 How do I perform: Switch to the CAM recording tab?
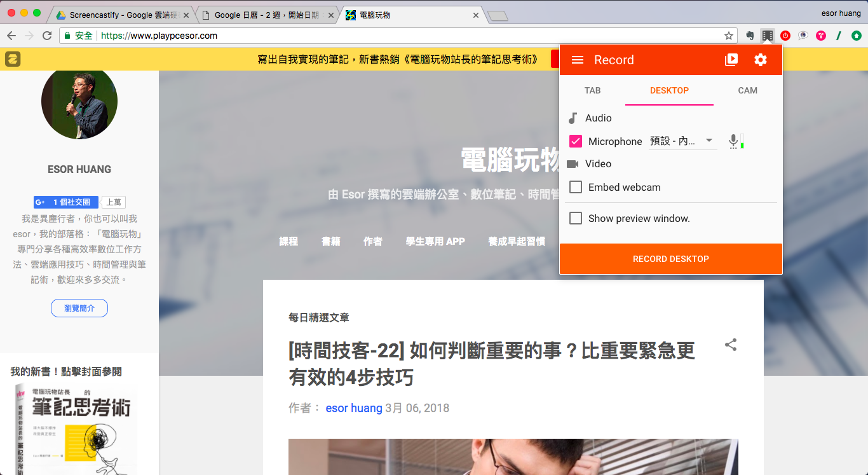coord(747,90)
